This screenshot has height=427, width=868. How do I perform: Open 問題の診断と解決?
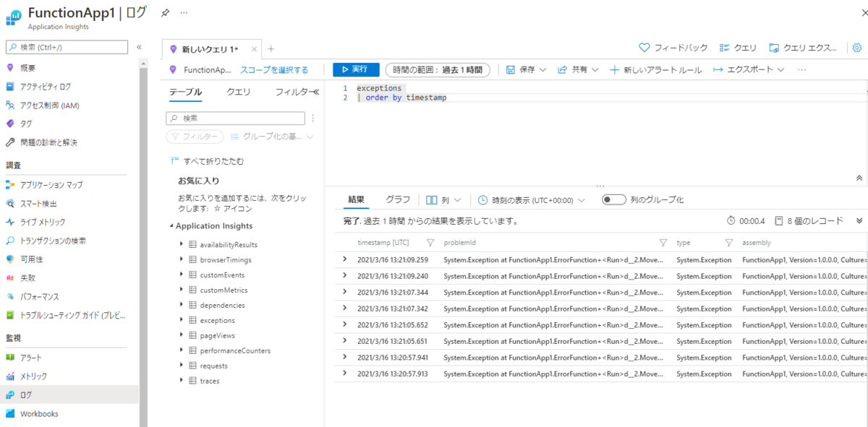[48, 143]
